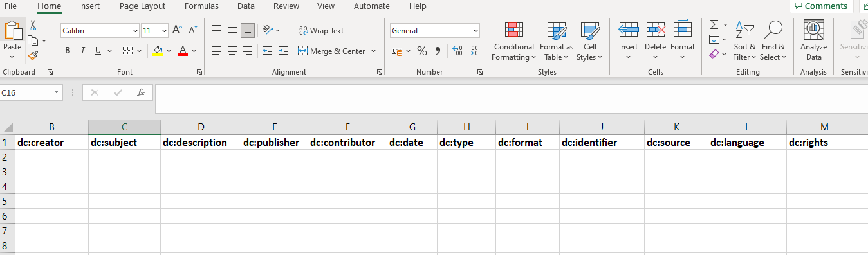Open Cell Styles gallery

click(590, 42)
